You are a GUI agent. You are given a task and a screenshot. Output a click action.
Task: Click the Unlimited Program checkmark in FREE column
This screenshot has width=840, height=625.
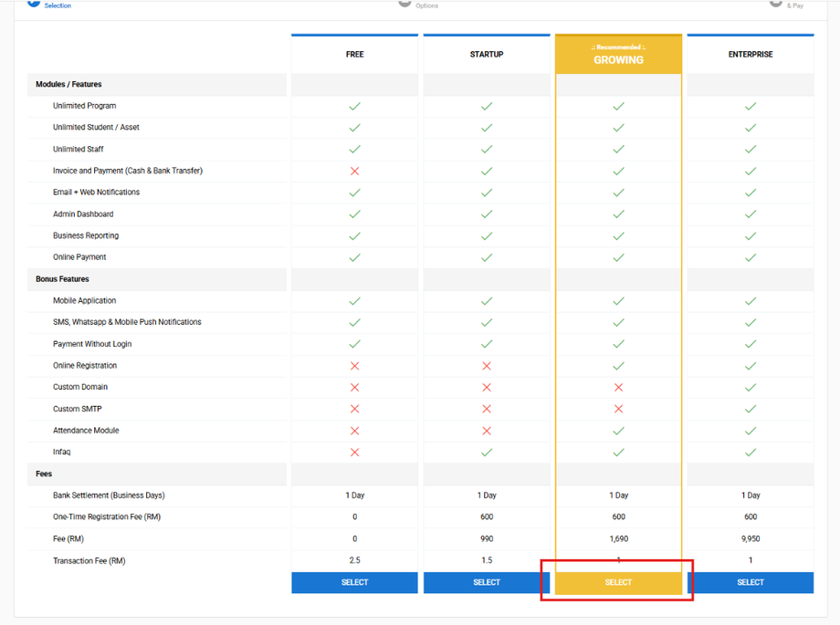click(354, 106)
